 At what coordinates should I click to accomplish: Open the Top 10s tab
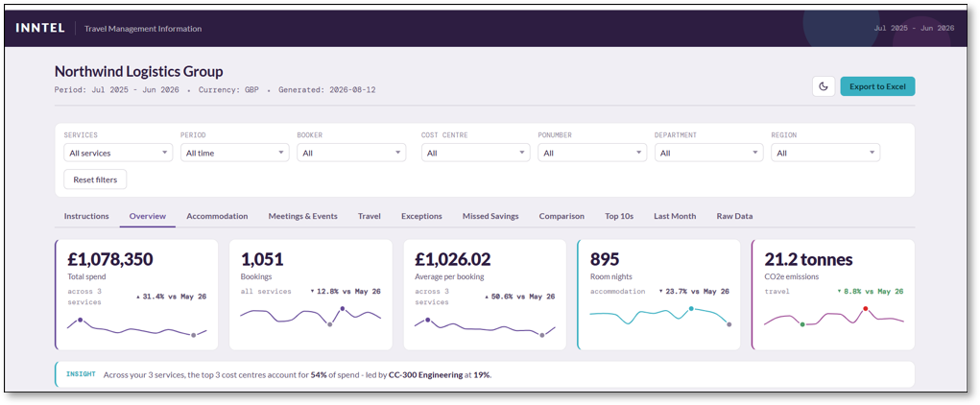[x=619, y=216]
